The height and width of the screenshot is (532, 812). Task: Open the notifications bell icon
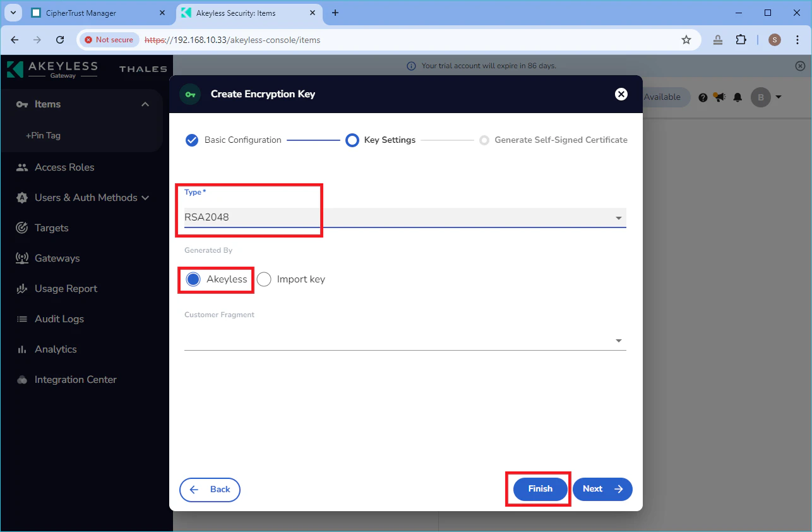737,97
